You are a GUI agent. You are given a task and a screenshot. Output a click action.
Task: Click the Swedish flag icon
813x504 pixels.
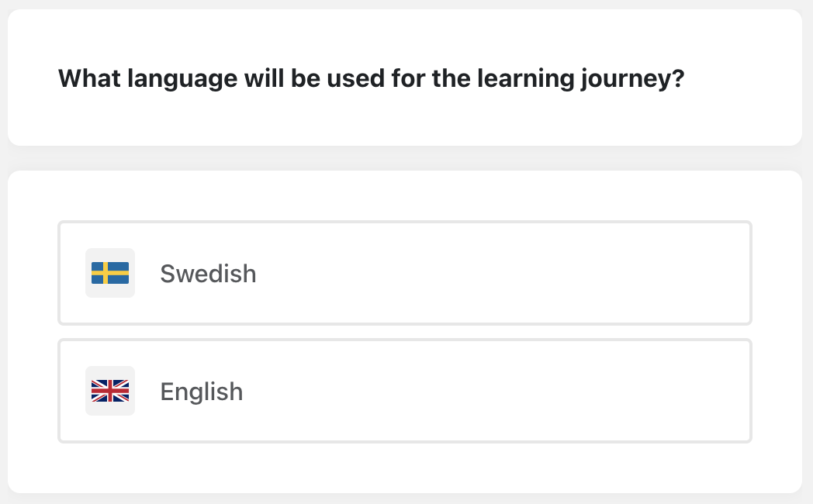tap(110, 273)
